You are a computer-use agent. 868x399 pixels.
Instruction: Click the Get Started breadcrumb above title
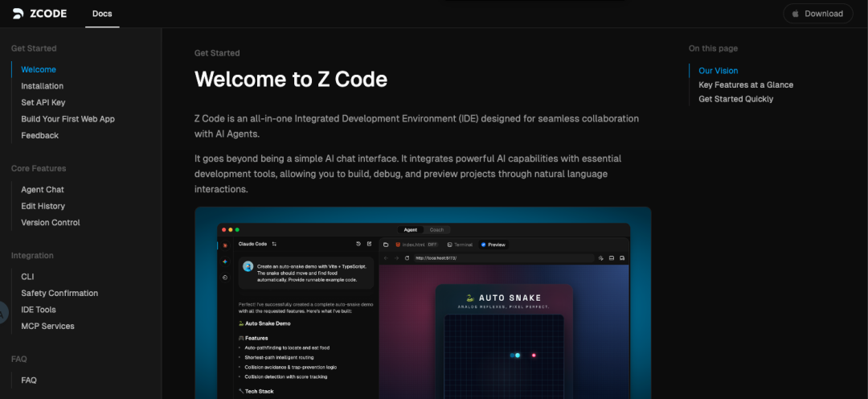pos(217,53)
